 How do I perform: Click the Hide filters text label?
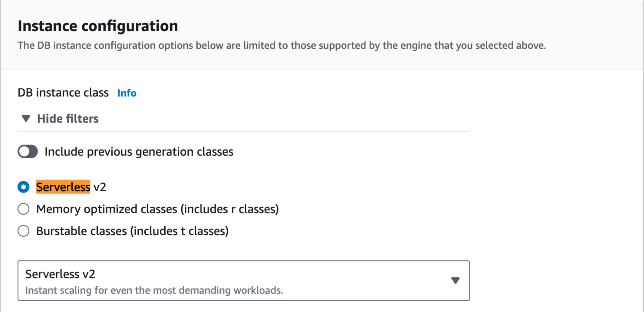pyautogui.click(x=68, y=118)
